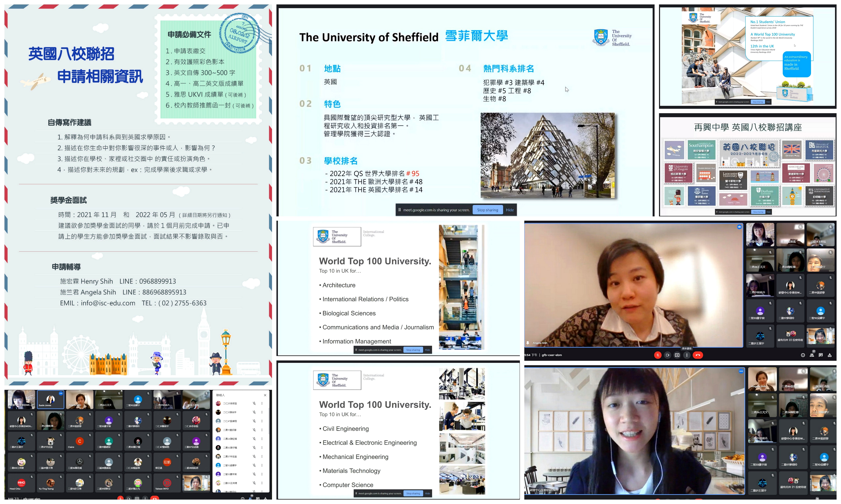Image resolution: width=841 pixels, height=504 pixels.
Task: Open meeting details info icon in 5:54 meeting
Action: pyautogui.click(x=803, y=355)
